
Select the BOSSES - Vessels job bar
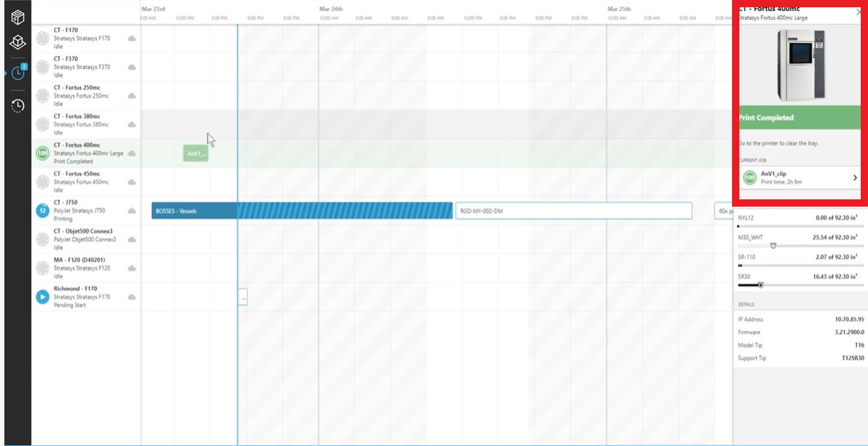(x=302, y=210)
